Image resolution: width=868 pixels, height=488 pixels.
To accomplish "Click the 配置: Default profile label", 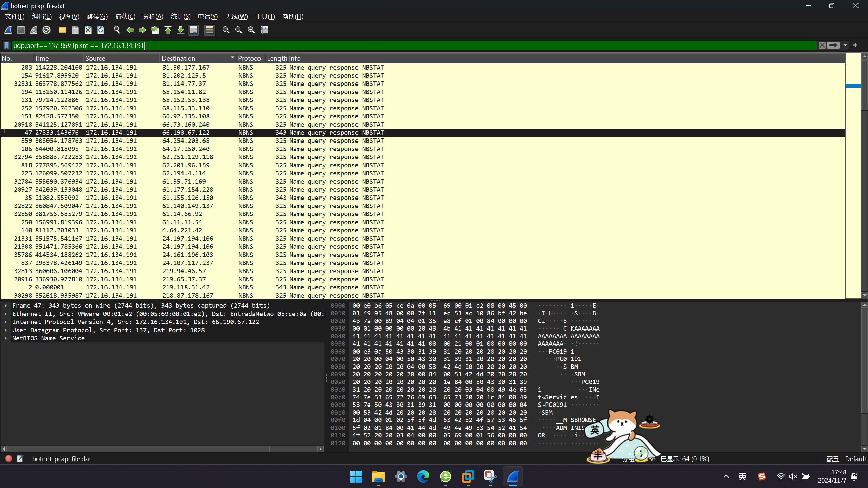I will pyautogui.click(x=846, y=459).
